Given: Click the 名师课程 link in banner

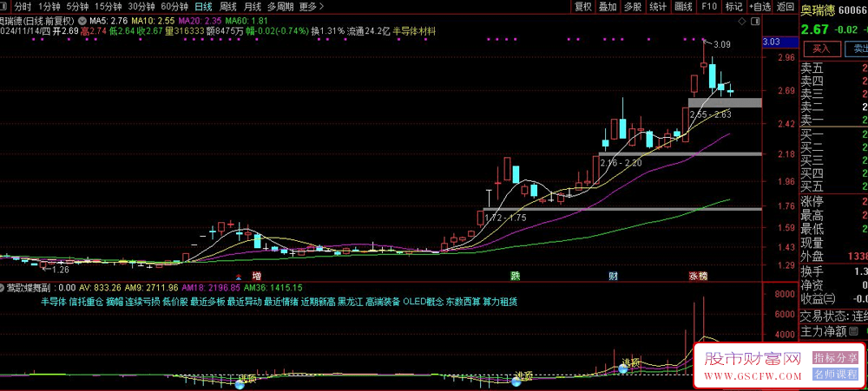Looking at the screenshot, I should pos(835,375).
